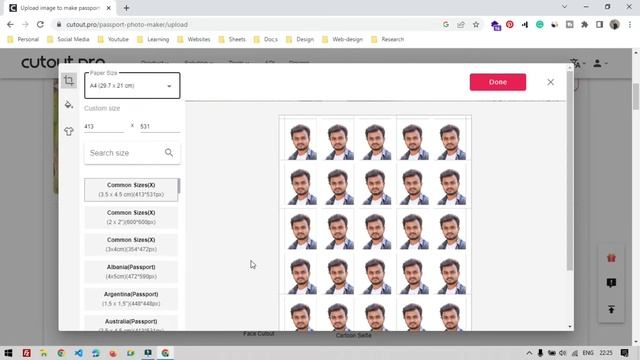Open the Design bookmarks folder
The image size is (640, 360).
(300, 39)
